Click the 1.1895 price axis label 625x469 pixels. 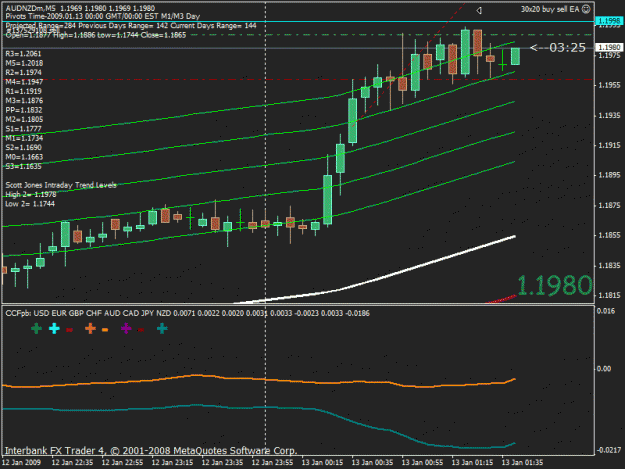click(x=609, y=175)
